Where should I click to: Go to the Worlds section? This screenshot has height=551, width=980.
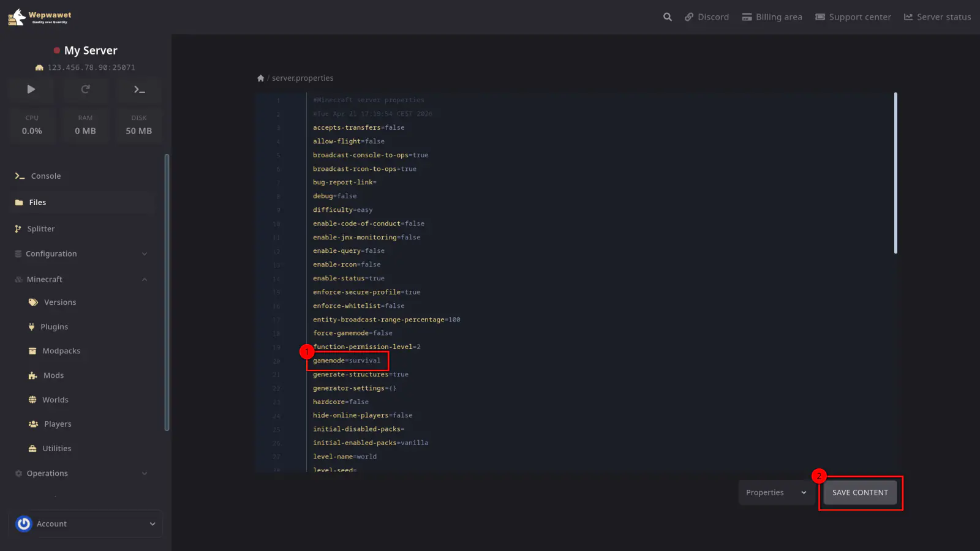tap(55, 400)
